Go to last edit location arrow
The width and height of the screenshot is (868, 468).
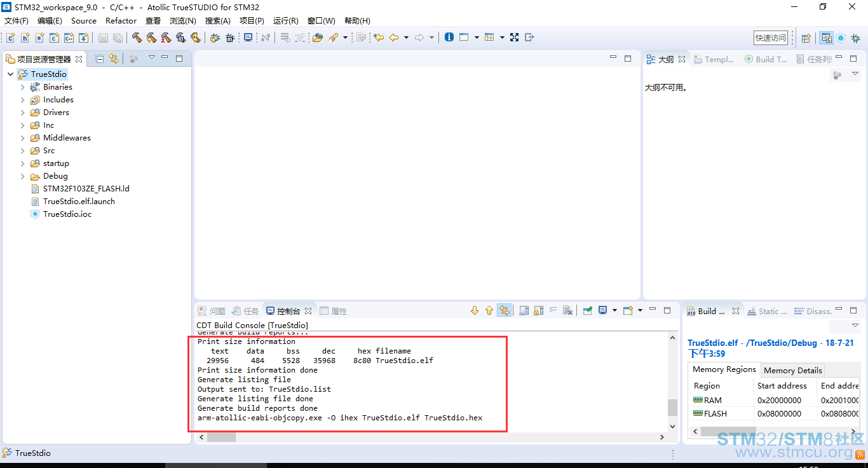click(379, 38)
